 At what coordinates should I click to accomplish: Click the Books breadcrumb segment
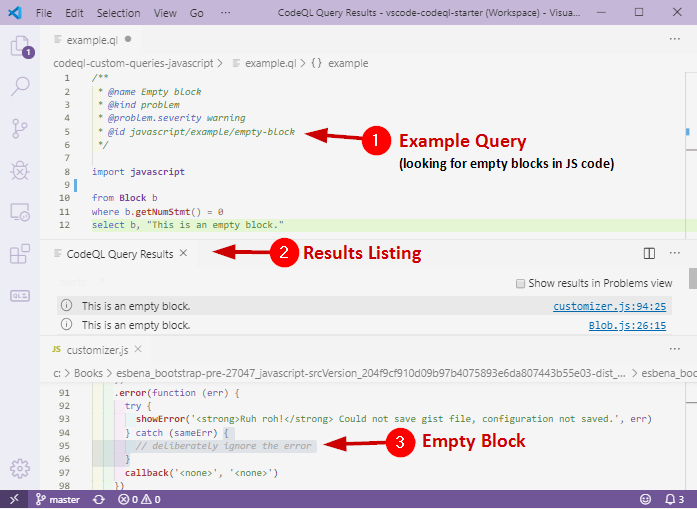(88, 373)
